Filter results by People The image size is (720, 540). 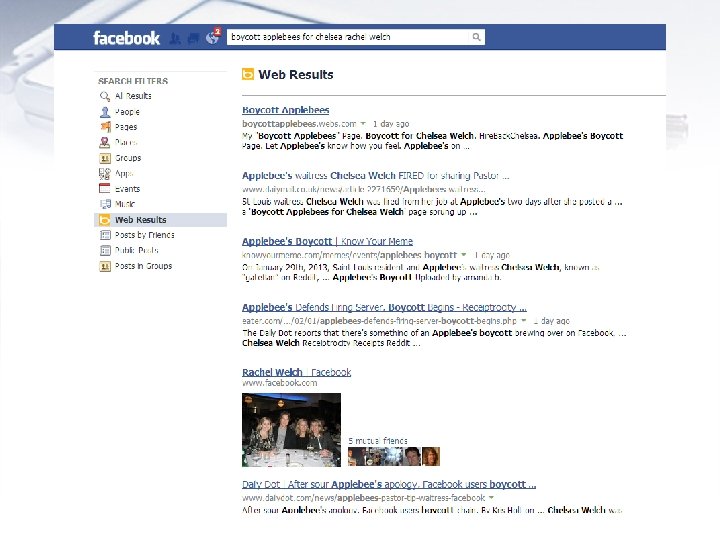(x=127, y=112)
